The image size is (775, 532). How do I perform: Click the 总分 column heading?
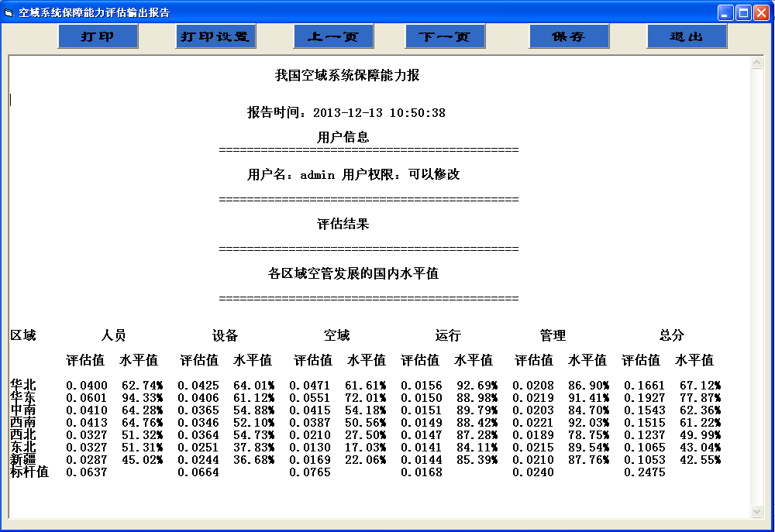coord(671,335)
